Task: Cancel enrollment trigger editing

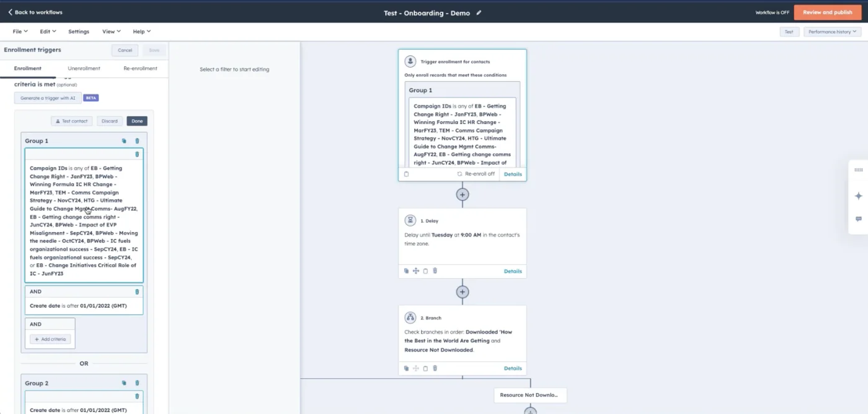Action: 125,50
